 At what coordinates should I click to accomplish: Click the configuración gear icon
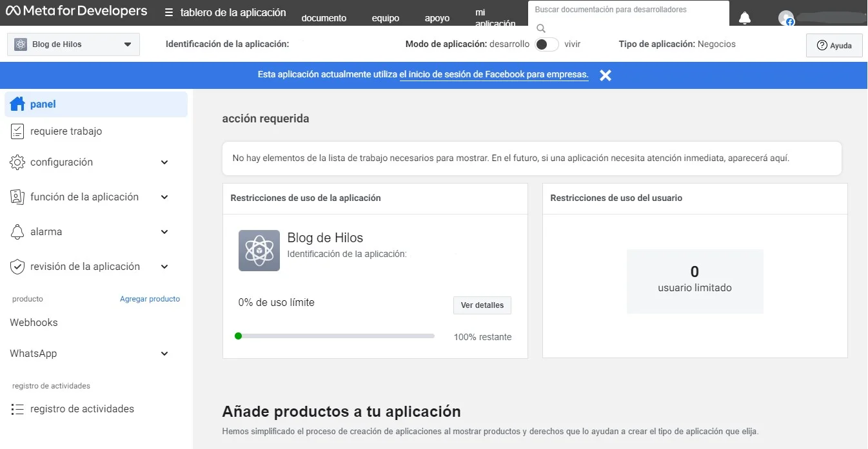[x=17, y=162]
